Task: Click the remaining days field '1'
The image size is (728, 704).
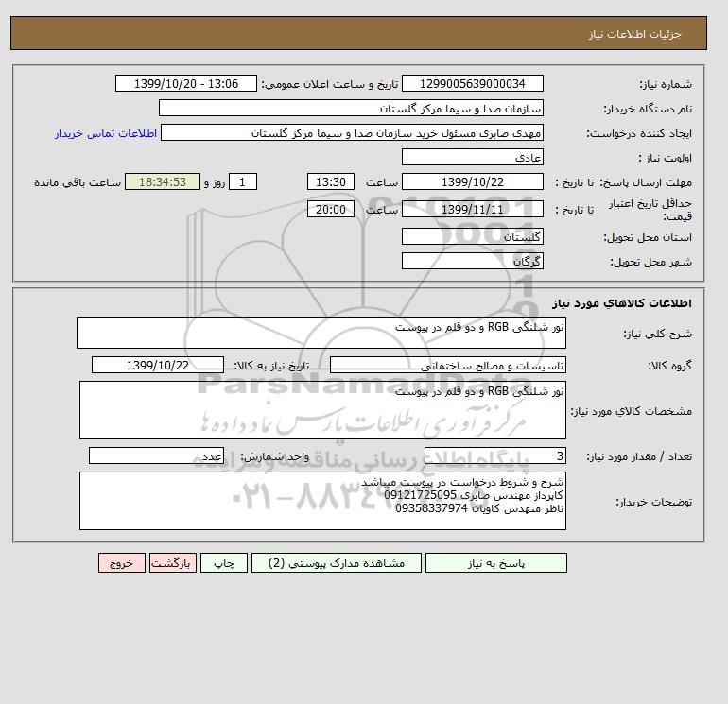Action: click(243, 182)
